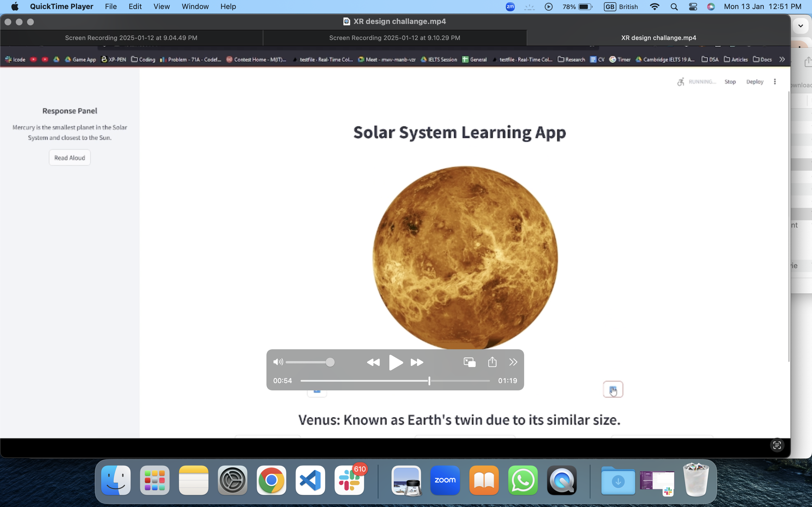Adjust the volume slider knob

click(x=330, y=362)
